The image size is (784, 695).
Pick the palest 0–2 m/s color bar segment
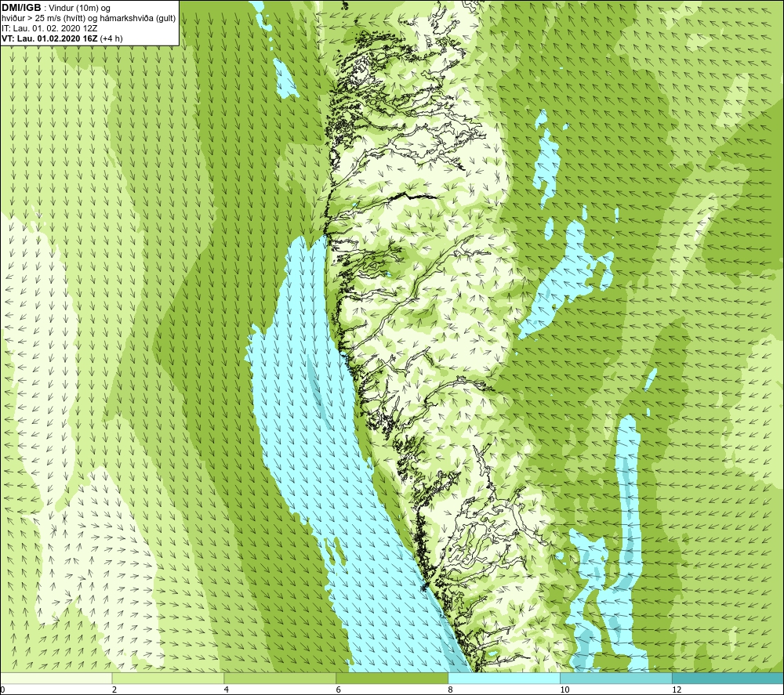point(56,679)
